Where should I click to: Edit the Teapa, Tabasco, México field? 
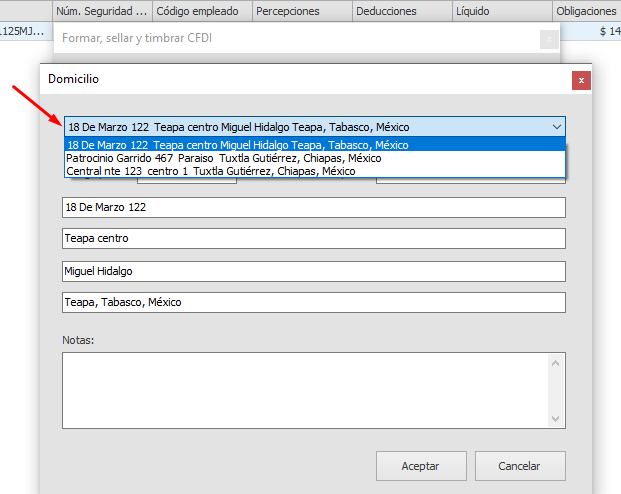(313, 302)
